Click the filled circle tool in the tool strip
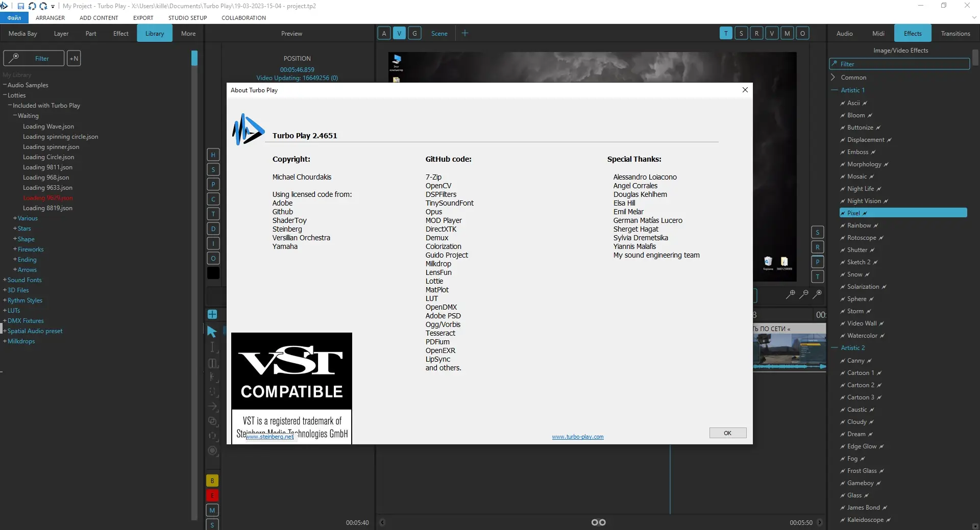980x530 pixels. [213, 451]
